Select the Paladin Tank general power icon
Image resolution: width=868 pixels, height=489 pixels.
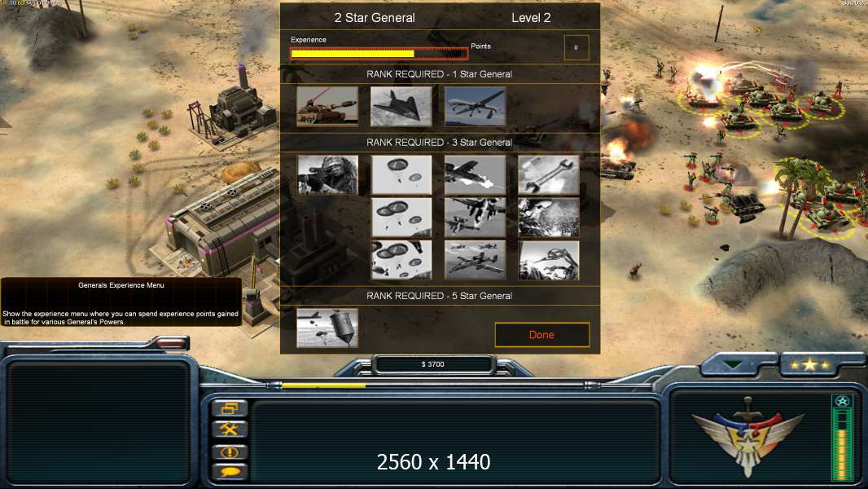click(x=327, y=106)
